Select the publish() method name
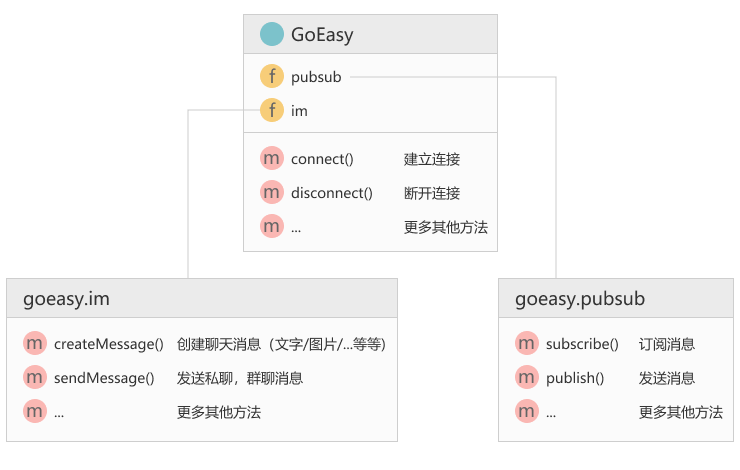Viewport: 740px width, 470px height. point(575,378)
